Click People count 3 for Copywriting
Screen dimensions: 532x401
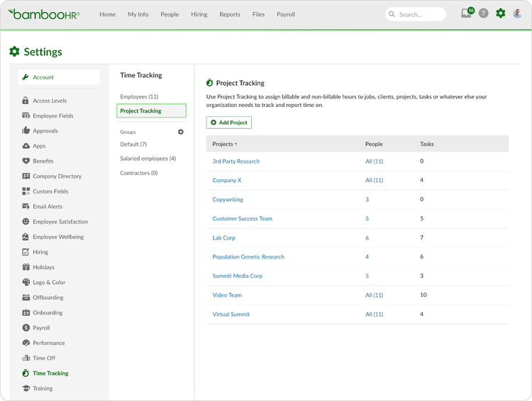click(367, 199)
